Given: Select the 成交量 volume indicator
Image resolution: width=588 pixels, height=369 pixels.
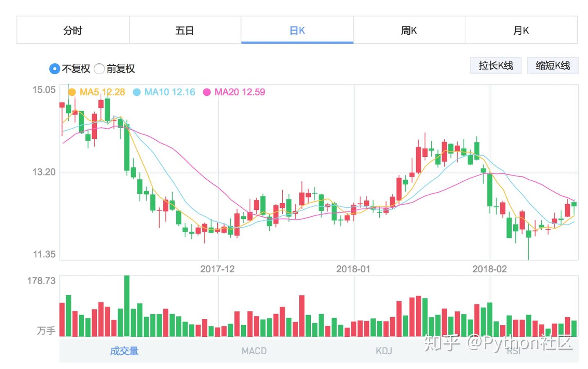Looking at the screenshot, I should click(124, 351).
